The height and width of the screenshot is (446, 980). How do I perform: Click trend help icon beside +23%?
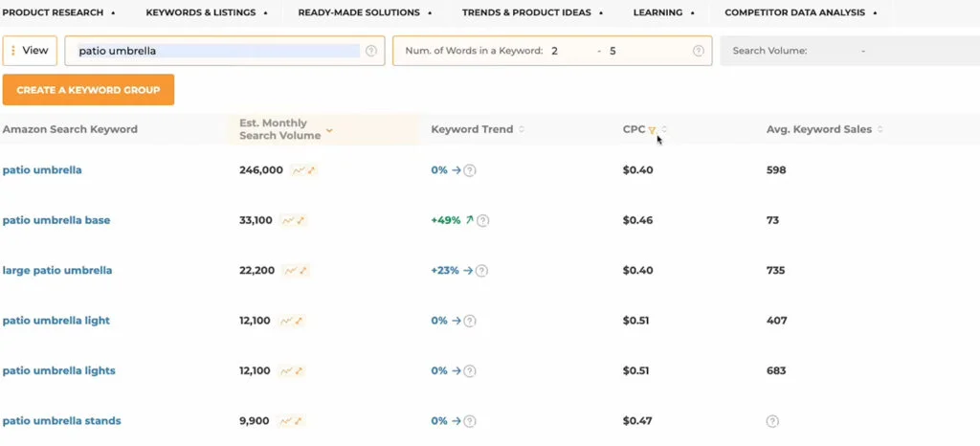pyautogui.click(x=481, y=271)
